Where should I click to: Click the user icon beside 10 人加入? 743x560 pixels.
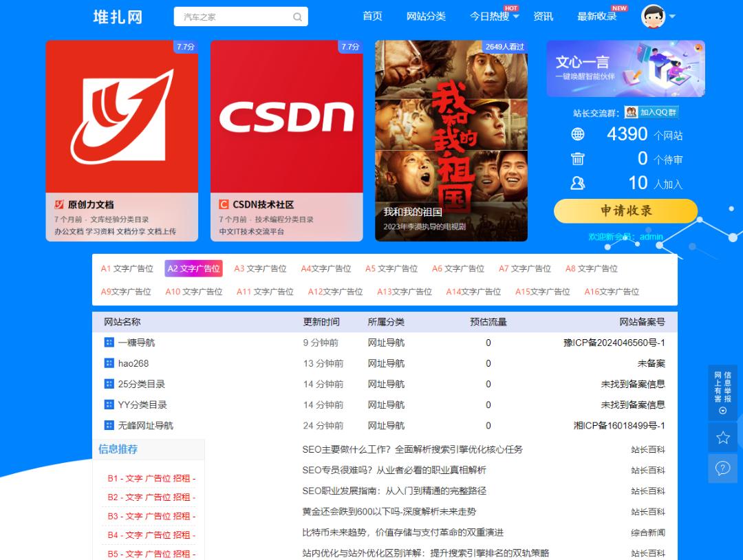click(x=578, y=183)
